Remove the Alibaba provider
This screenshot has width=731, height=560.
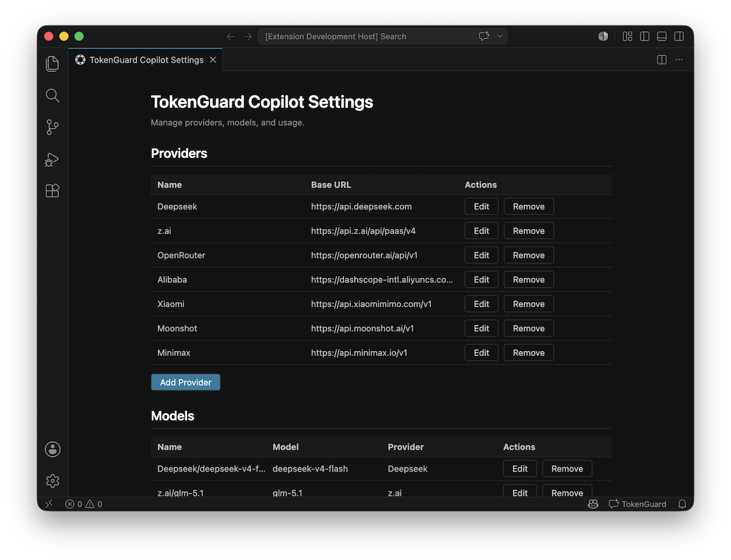click(x=529, y=280)
